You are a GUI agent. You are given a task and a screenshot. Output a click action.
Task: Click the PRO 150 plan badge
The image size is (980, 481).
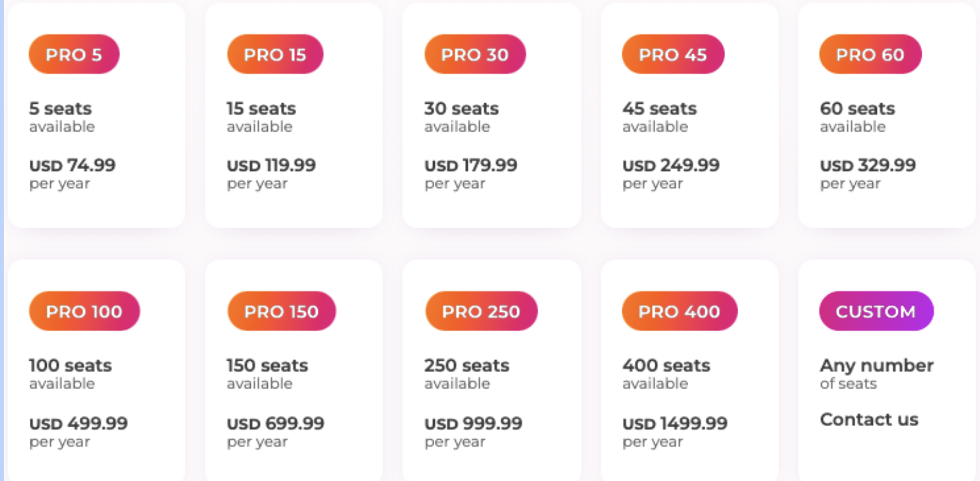point(281,311)
